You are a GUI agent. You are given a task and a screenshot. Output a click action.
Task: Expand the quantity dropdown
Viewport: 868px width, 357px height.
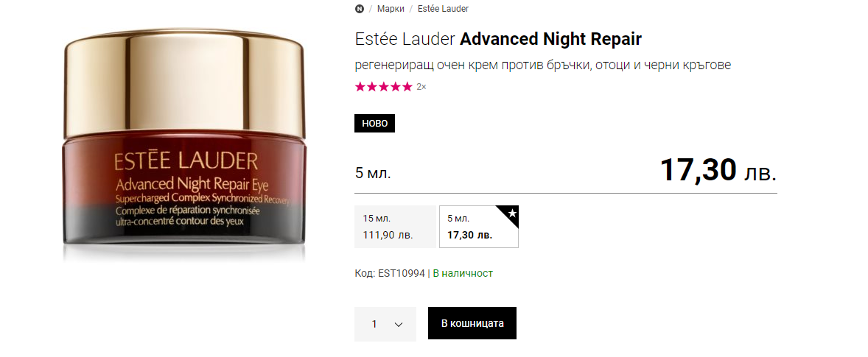click(x=385, y=325)
